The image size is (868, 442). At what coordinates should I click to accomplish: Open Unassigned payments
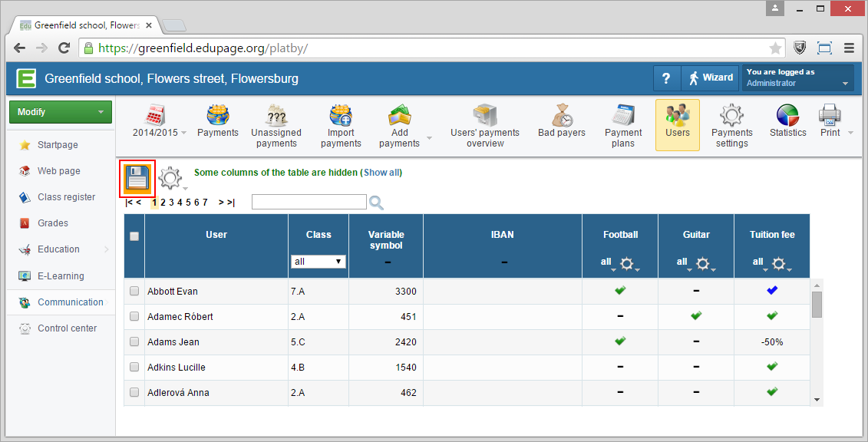click(x=276, y=127)
